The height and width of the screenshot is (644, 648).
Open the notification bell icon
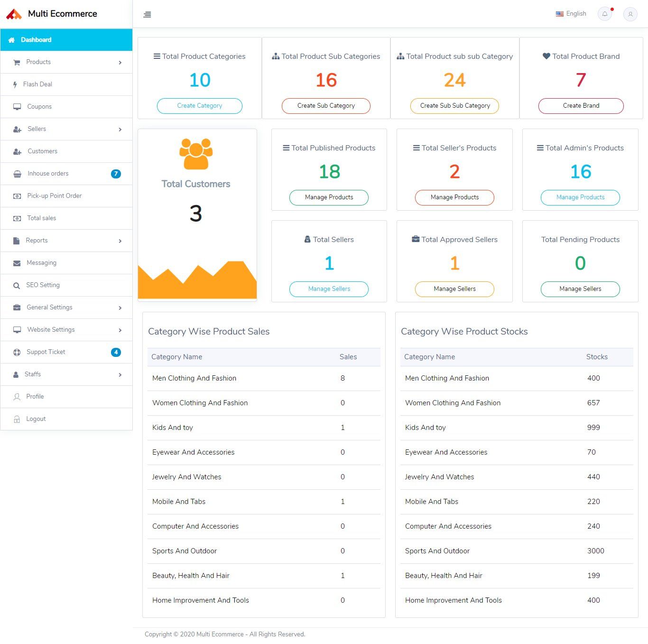(x=605, y=14)
